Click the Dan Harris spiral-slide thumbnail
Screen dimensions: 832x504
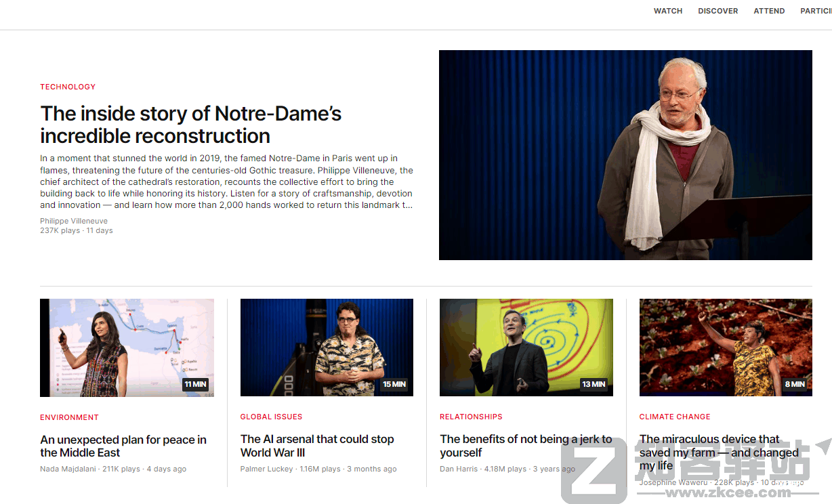[x=526, y=348]
